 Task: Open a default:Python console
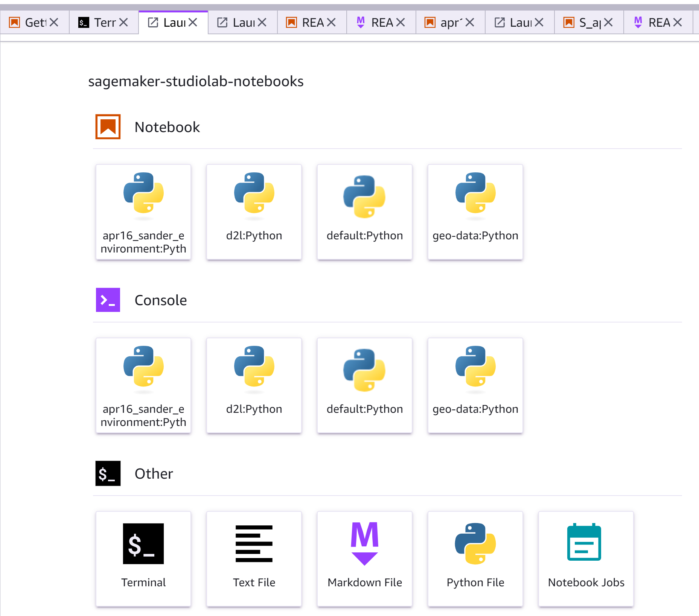tap(365, 385)
